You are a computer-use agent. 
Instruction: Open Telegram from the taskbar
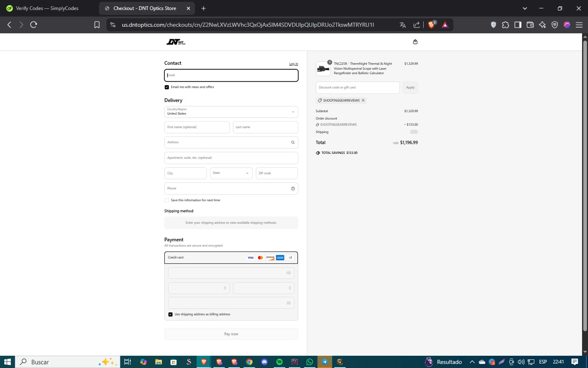pos(325,362)
